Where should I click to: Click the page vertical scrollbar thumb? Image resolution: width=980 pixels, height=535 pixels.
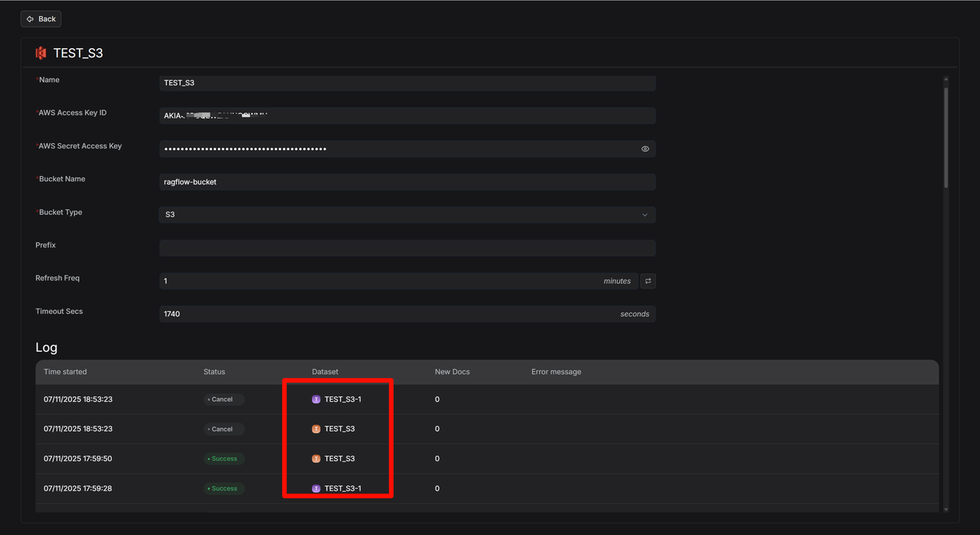click(x=946, y=138)
